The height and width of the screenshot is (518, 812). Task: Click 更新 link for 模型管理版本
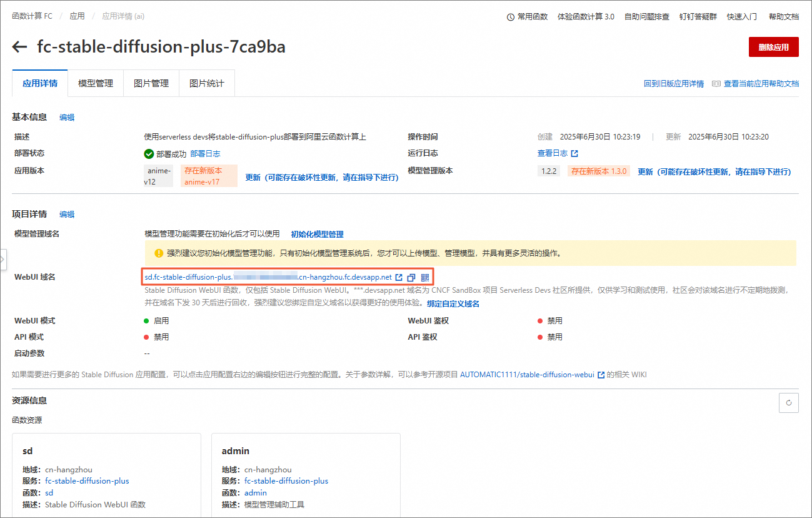[714, 171]
